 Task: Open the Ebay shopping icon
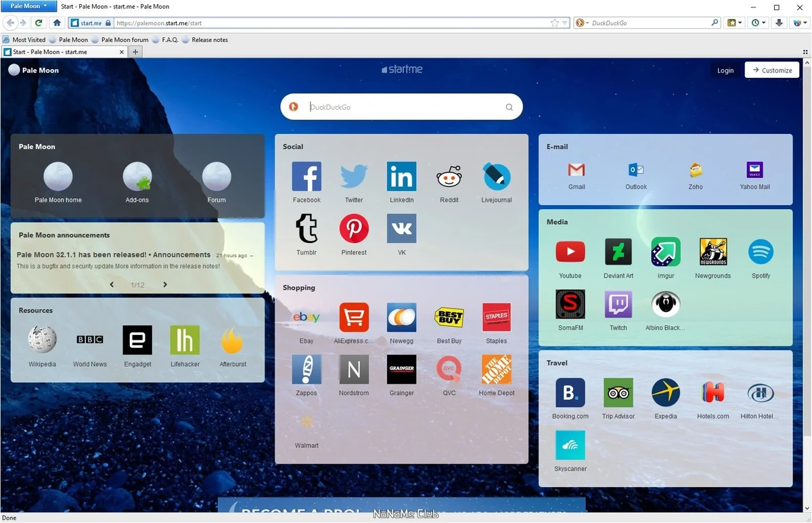pyautogui.click(x=307, y=317)
